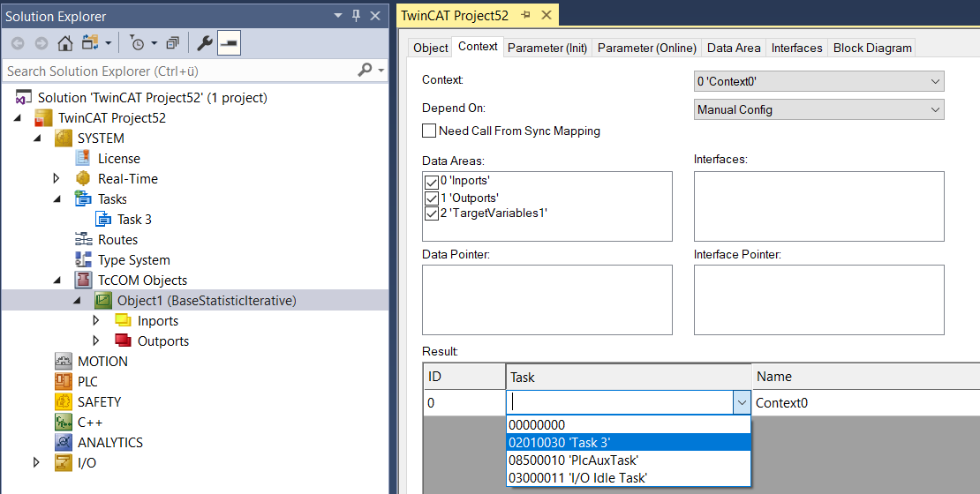Switch to the Parameter (Init) tab
The image size is (980, 494).
[x=547, y=49]
